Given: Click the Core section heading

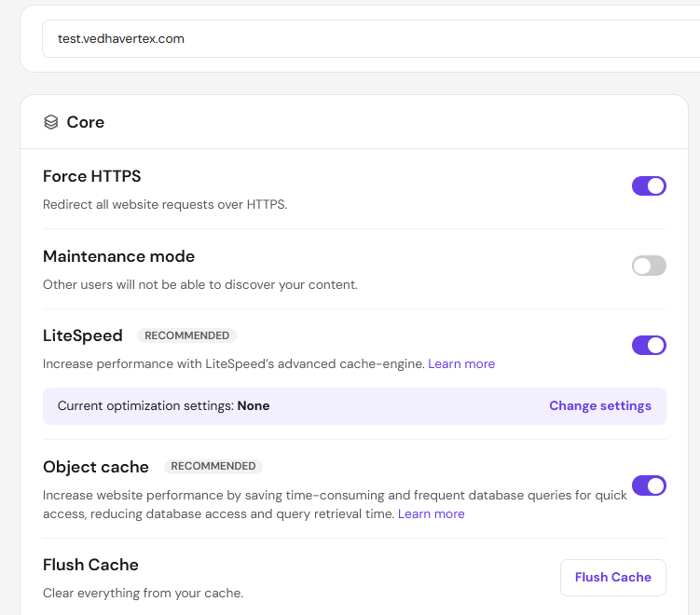Looking at the screenshot, I should tap(85, 122).
